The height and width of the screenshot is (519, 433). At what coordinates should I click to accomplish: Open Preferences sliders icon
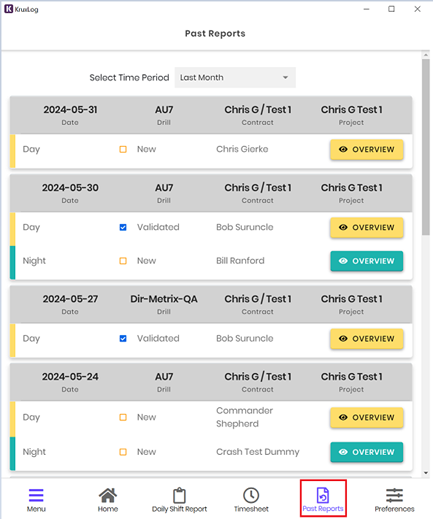(394, 495)
